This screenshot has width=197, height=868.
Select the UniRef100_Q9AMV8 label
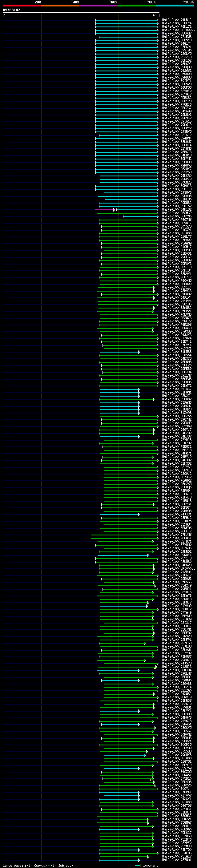[x=176, y=755]
